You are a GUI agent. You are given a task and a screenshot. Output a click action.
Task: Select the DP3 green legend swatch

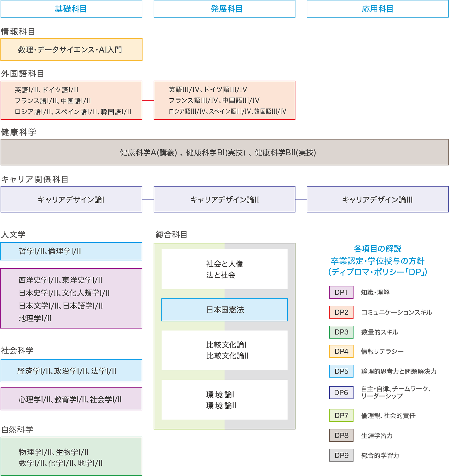point(341,332)
